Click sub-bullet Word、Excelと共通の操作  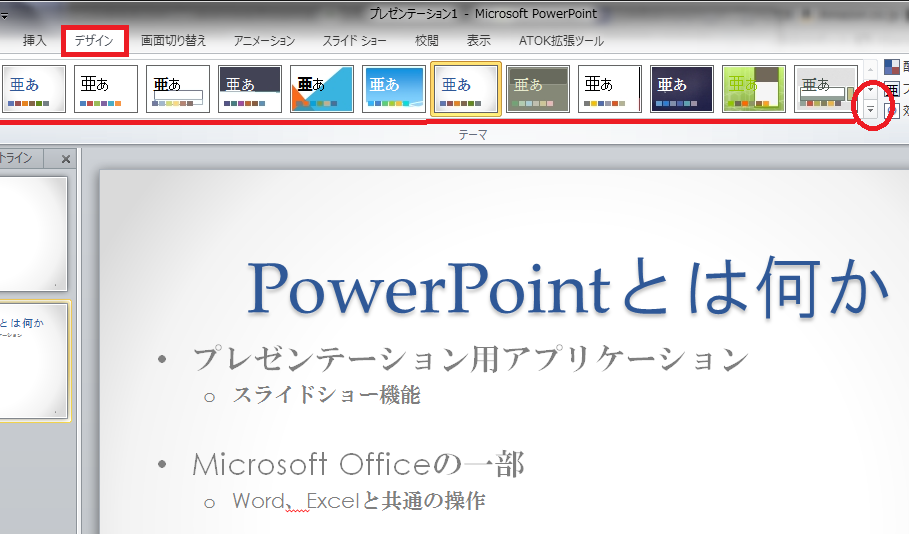click(358, 501)
